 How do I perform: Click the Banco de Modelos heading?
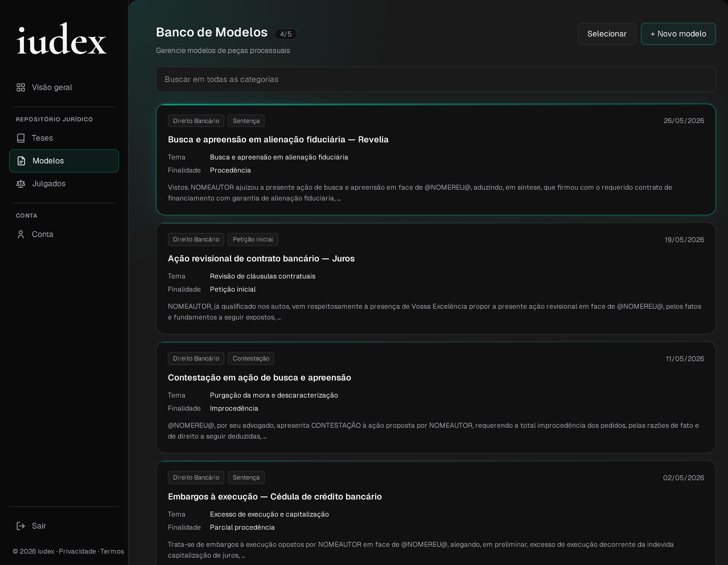pyautogui.click(x=212, y=32)
